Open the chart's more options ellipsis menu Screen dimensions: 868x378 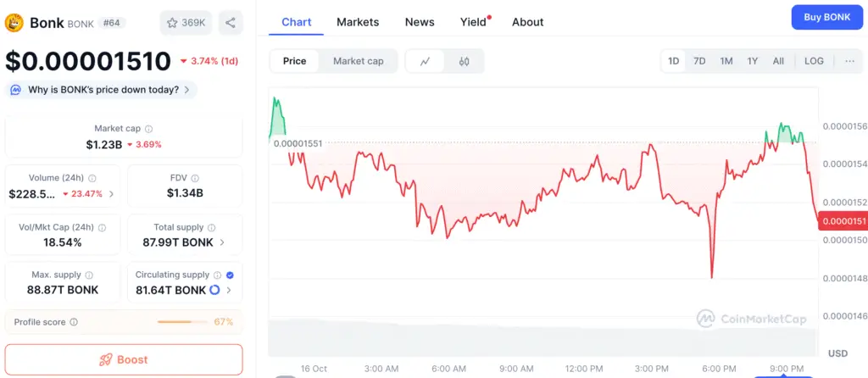[849, 61]
